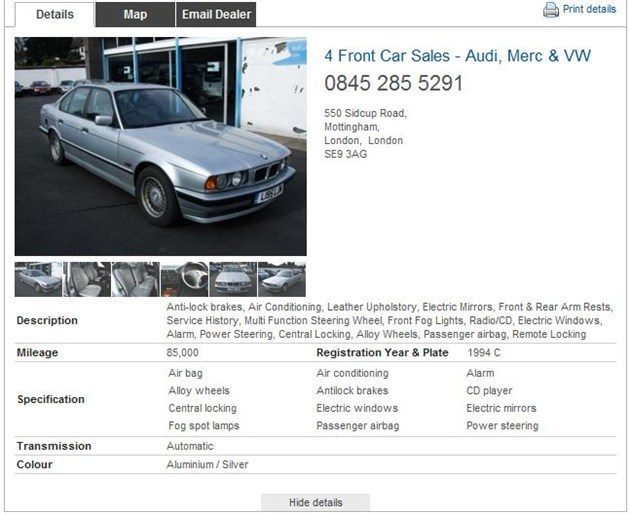Select the Details tab
Screen dimensions: 630x514
tap(55, 14)
